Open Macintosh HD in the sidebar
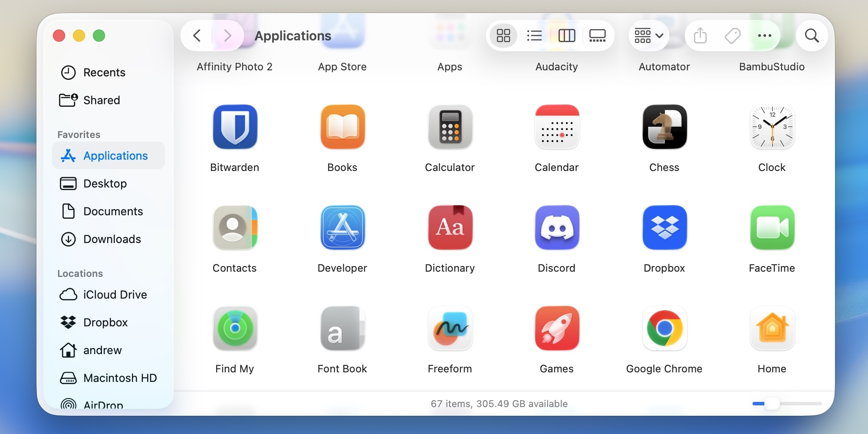868x434 pixels. tap(108, 378)
